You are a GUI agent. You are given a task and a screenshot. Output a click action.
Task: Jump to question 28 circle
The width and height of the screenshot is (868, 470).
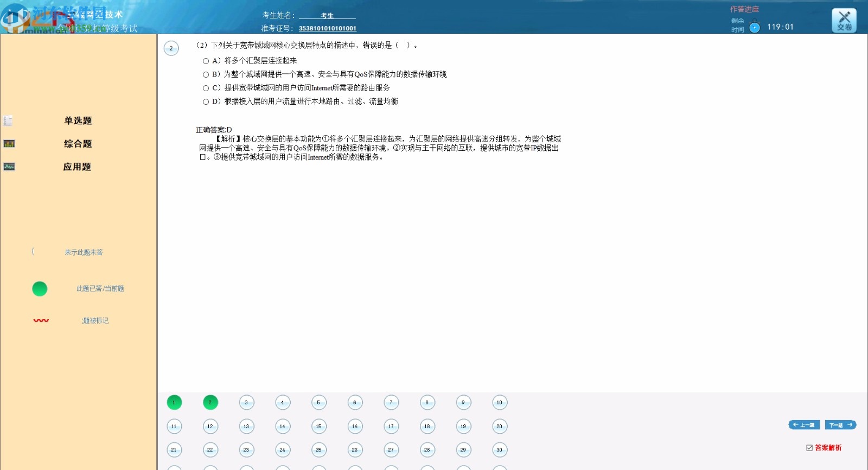[427, 449]
